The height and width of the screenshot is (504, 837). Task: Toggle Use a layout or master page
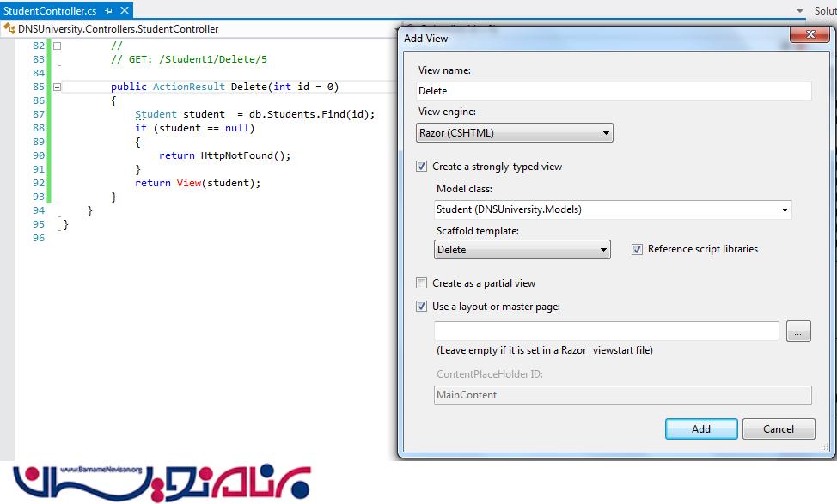(x=422, y=307)
